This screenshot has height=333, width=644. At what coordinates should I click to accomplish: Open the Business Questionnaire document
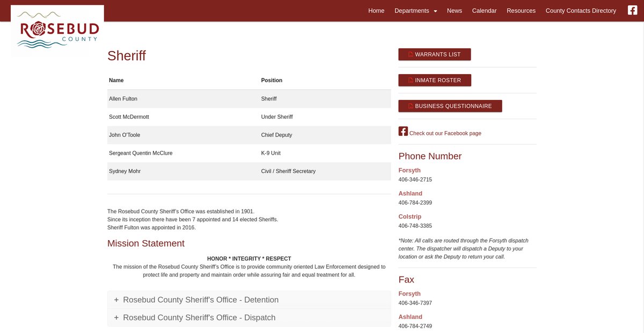pos(450,106)
